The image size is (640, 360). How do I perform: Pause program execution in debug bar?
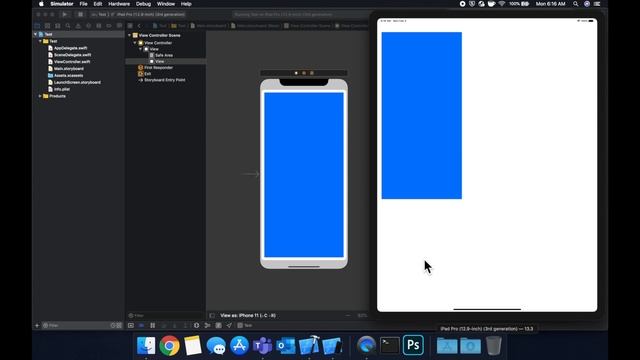click(152, 325)
